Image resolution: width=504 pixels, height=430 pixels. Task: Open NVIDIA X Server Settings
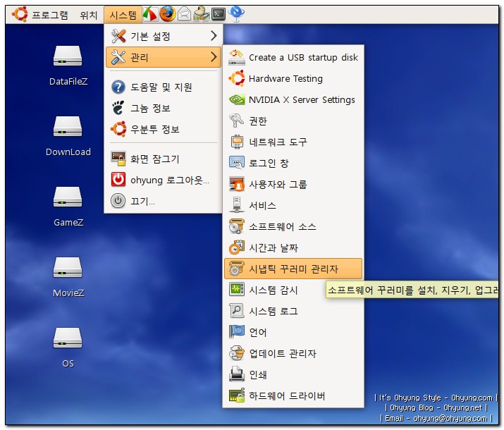point(293,100)
